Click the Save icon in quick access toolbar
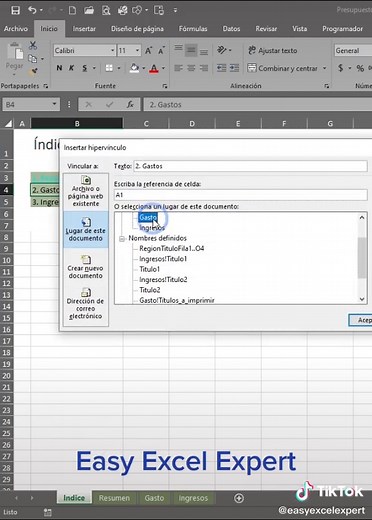 [15, 10]
